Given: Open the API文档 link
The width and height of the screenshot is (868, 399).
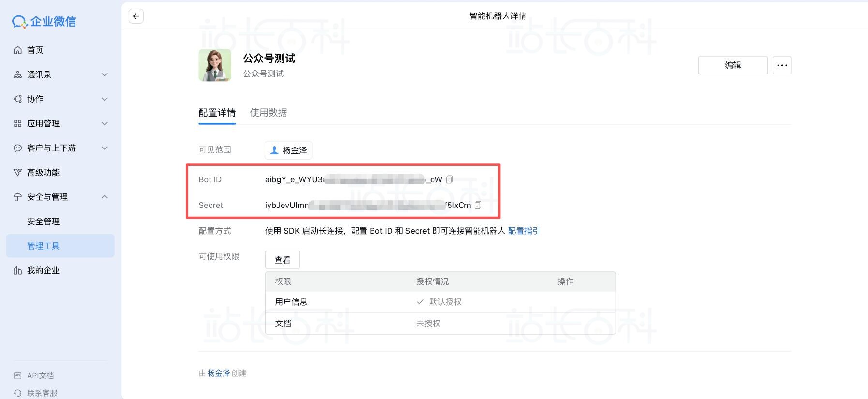Looking at the screenshot, I should click(x=40, y=375).
